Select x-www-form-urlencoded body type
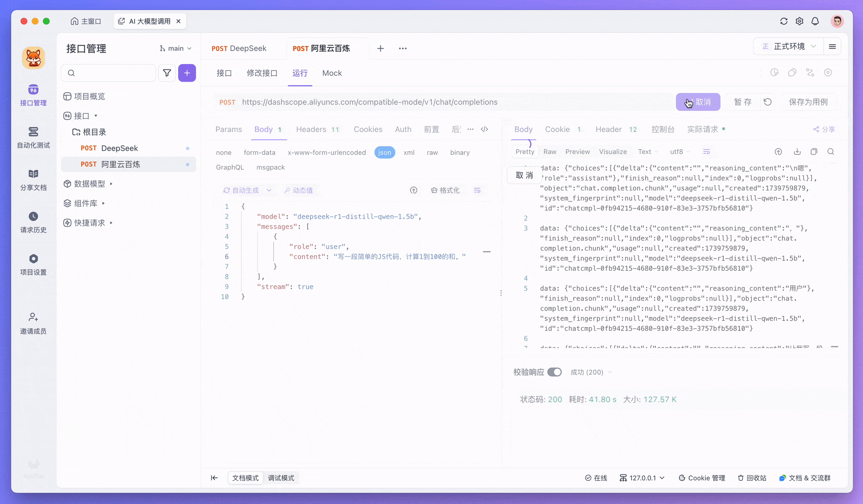Image resolution: width=863 pixels, height=504 pixels. 327,153
